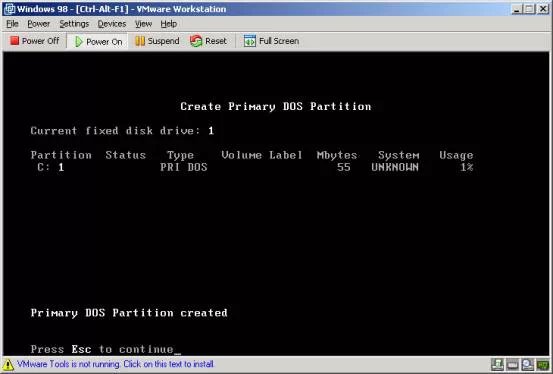Image resolution: width=553 pixels, height=374 pixels.
Task: Click the 'PRI DOS' type value
Action: click(183, 167)
